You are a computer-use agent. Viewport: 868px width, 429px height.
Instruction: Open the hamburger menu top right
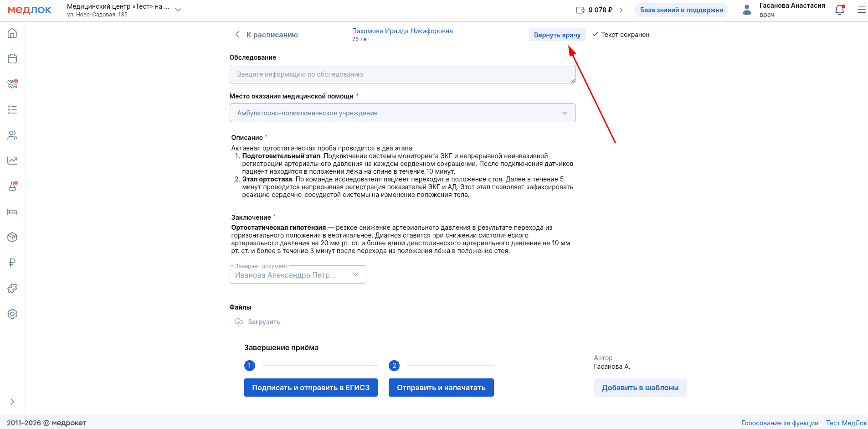click(861, 10)
